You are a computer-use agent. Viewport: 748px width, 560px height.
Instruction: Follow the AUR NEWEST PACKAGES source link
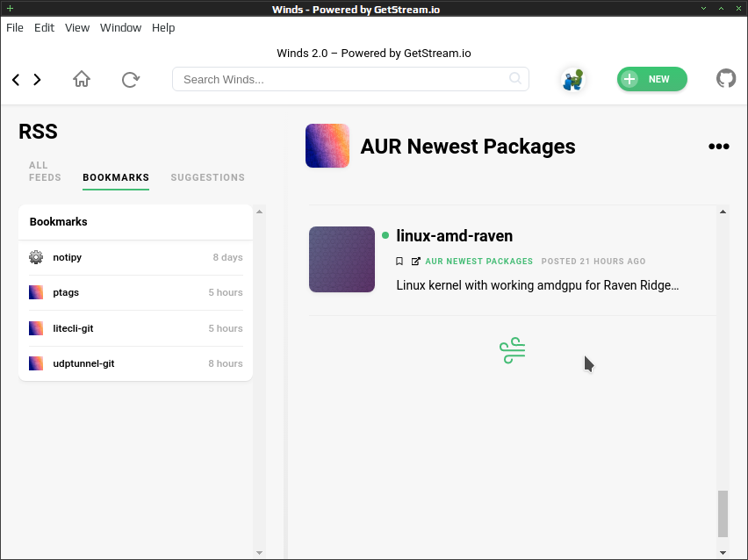479,262
